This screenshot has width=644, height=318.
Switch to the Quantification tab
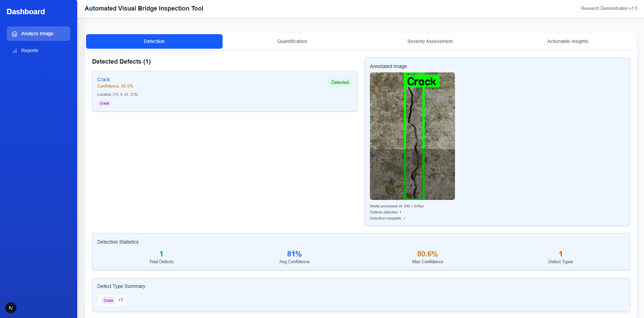[292, 41]
